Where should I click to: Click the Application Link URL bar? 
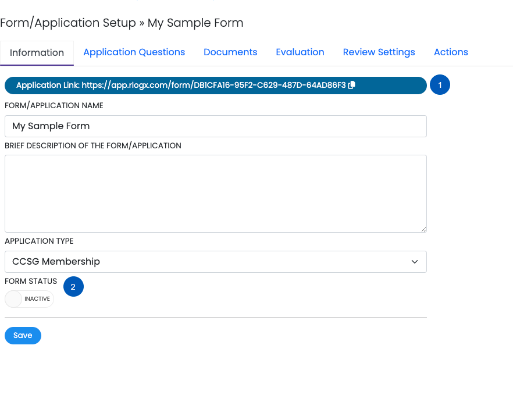click(216, 86)
